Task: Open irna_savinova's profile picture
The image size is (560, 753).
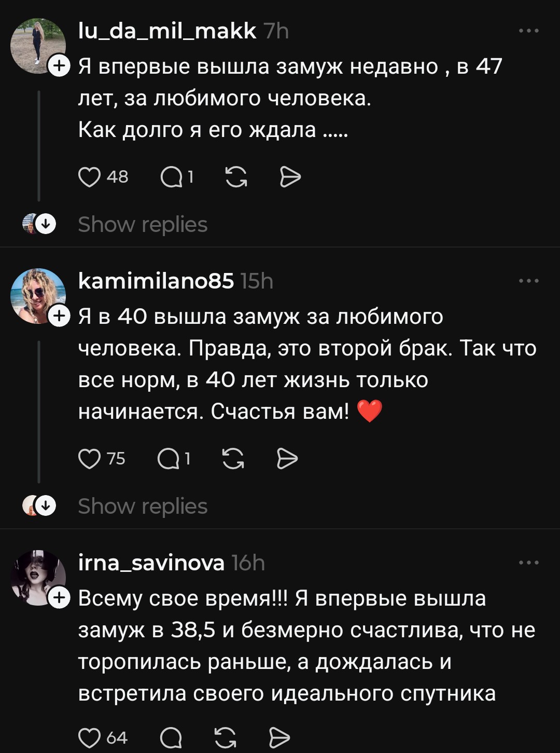Action: coord(37,577)
